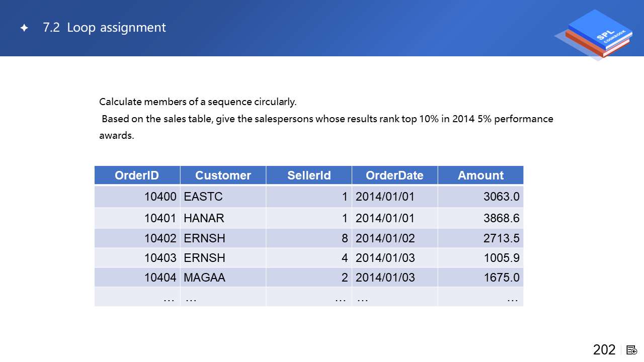Click the MAGAA customer cell

tap(204, 278)
